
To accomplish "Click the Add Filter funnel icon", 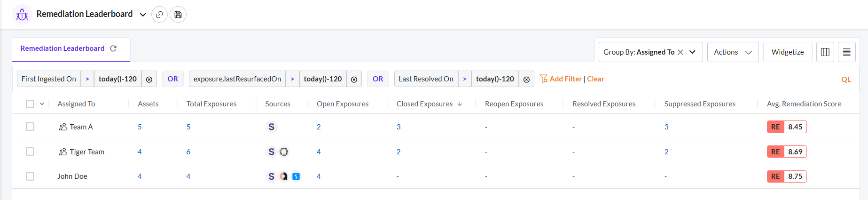I will (x=544, y=79).
